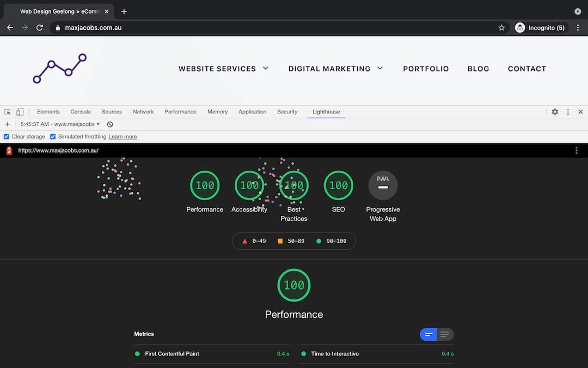Close the Web Design Geelong tab
This screenshot has width=588, height=368.
(107, 11)
